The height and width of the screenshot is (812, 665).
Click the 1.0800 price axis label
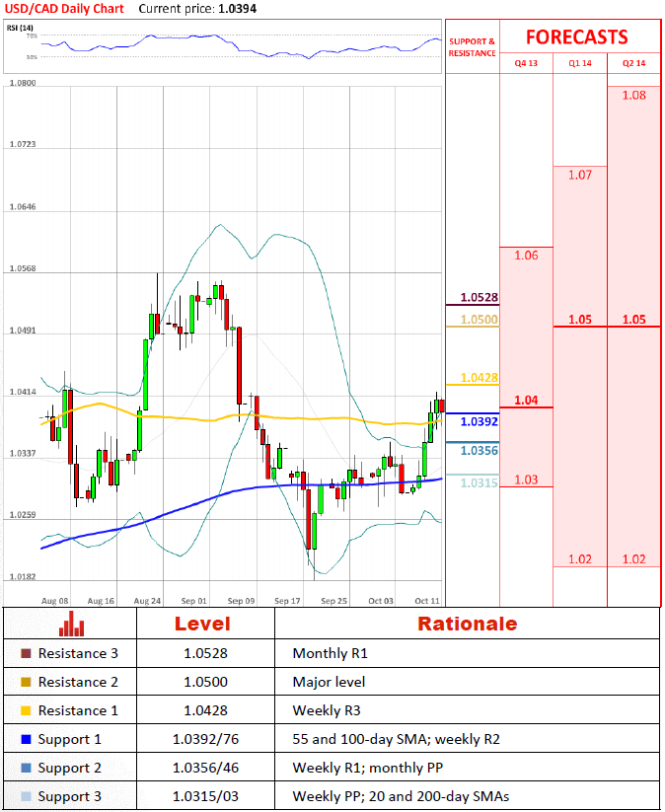click(23, 83)
